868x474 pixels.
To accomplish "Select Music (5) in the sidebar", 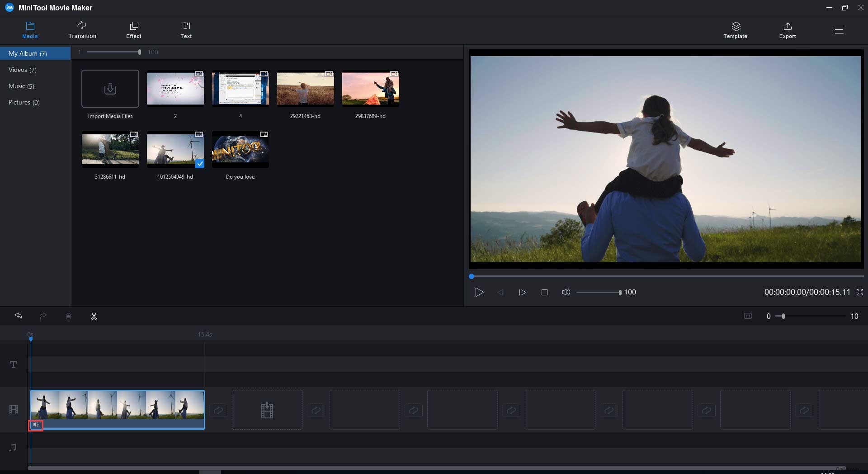I will tap(21, 86).
